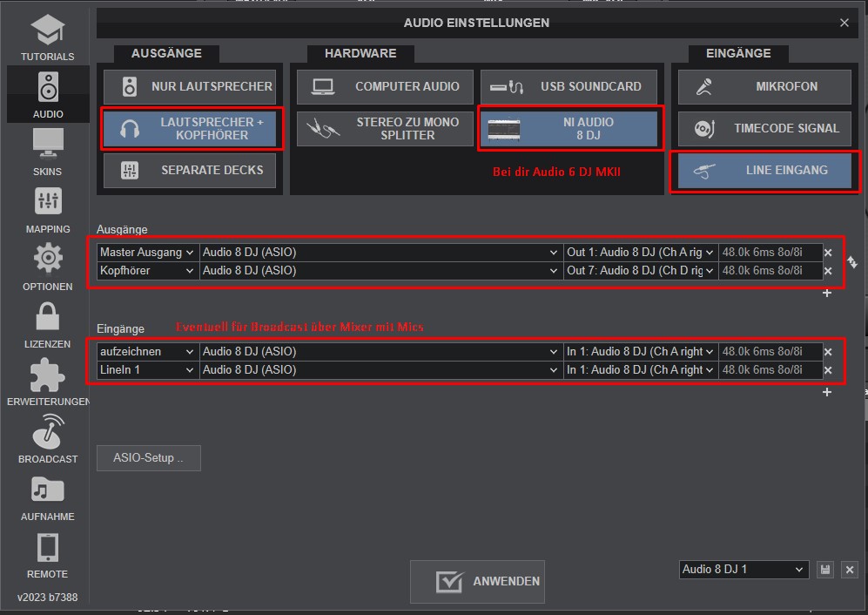Open Out 7 channel dropdown
The image size is (868, 615).
point(640,270)
